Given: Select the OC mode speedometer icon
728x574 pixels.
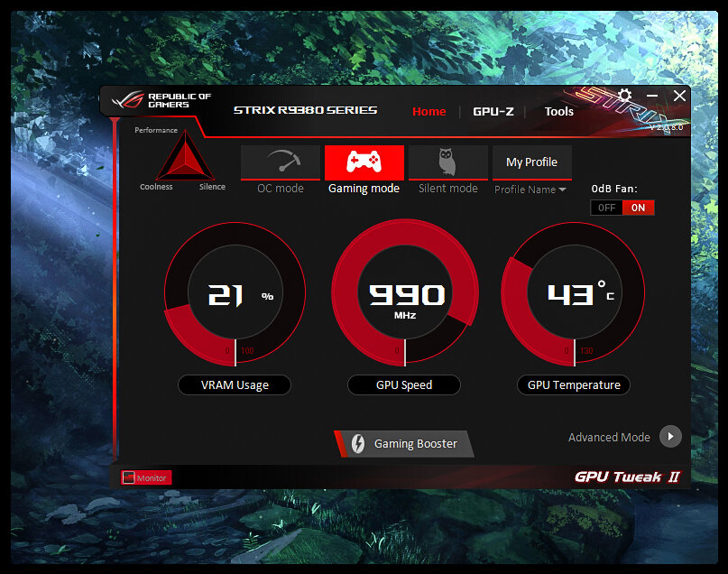Looking at the screenshot, I should [x=280, y=161].
